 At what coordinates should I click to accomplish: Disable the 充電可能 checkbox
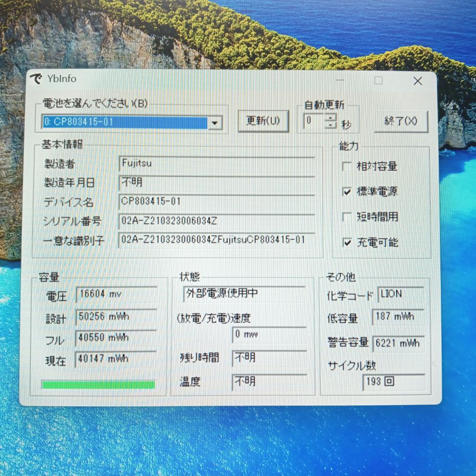point(346,243)
